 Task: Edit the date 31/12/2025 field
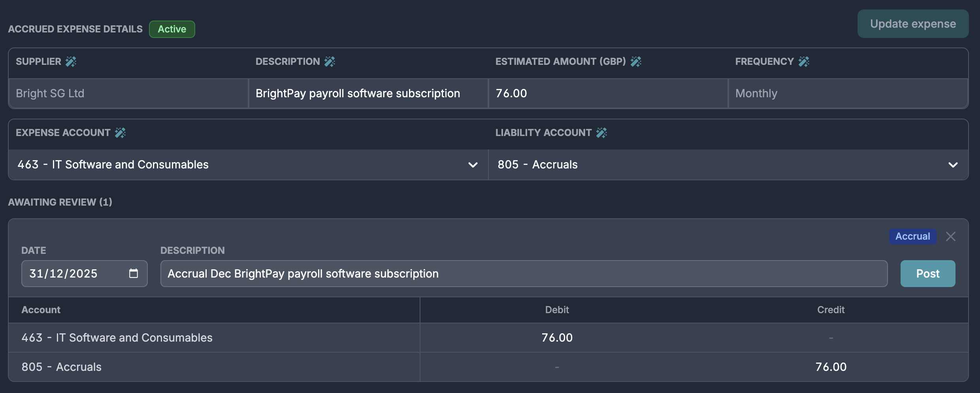[84, 274]
